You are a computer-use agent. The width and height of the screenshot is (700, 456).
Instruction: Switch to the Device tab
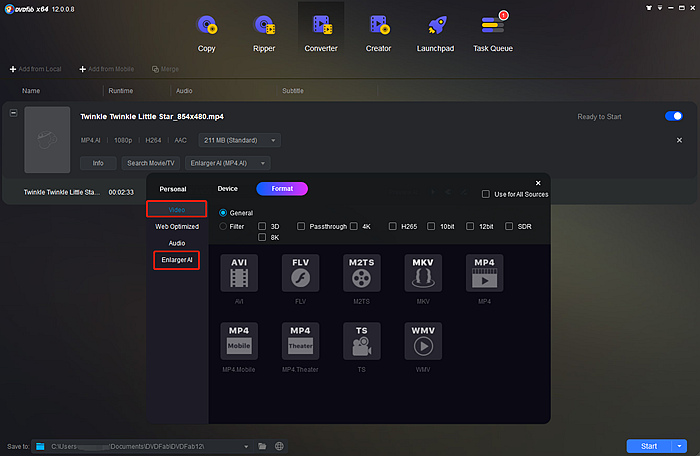click(x=227, y=188)
